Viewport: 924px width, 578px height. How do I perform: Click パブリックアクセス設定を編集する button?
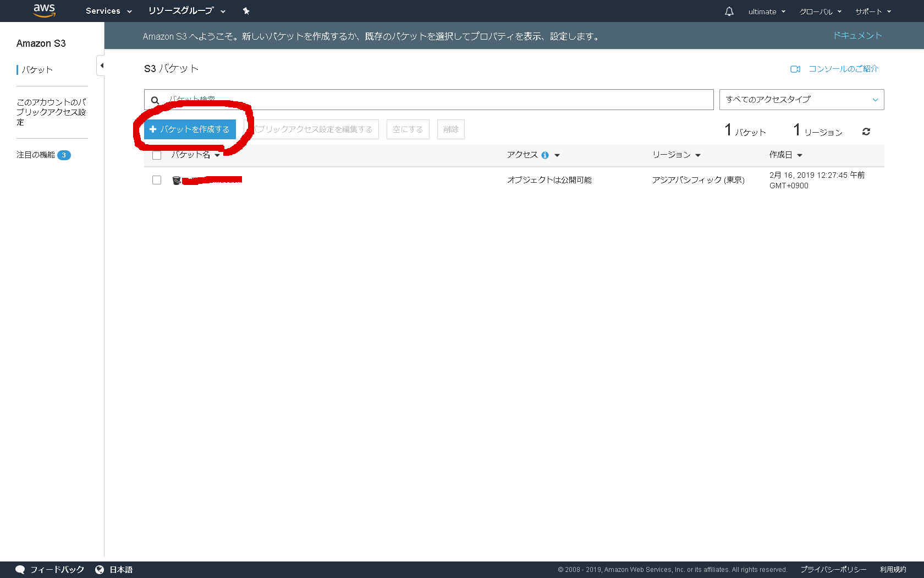[x=311, y=129]
